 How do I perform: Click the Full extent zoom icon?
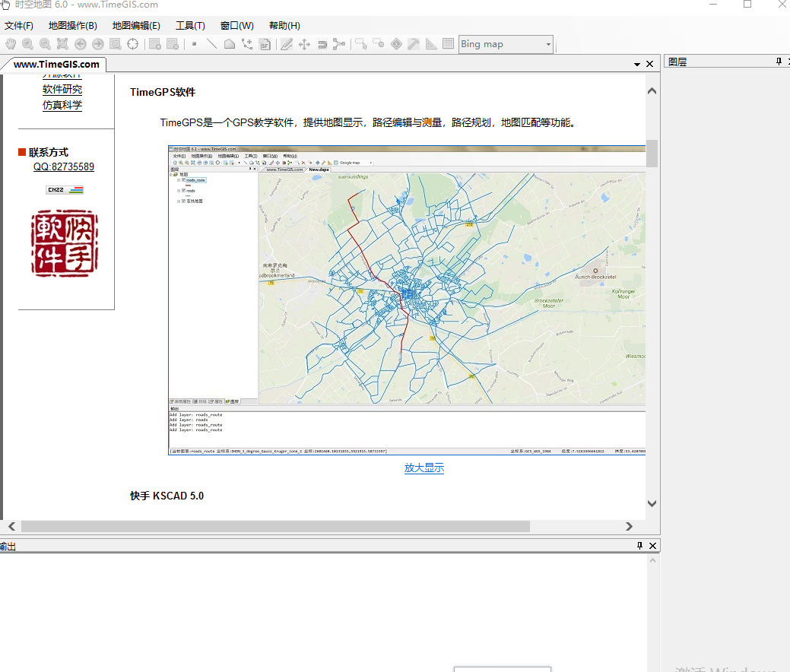tap(62, 44)
